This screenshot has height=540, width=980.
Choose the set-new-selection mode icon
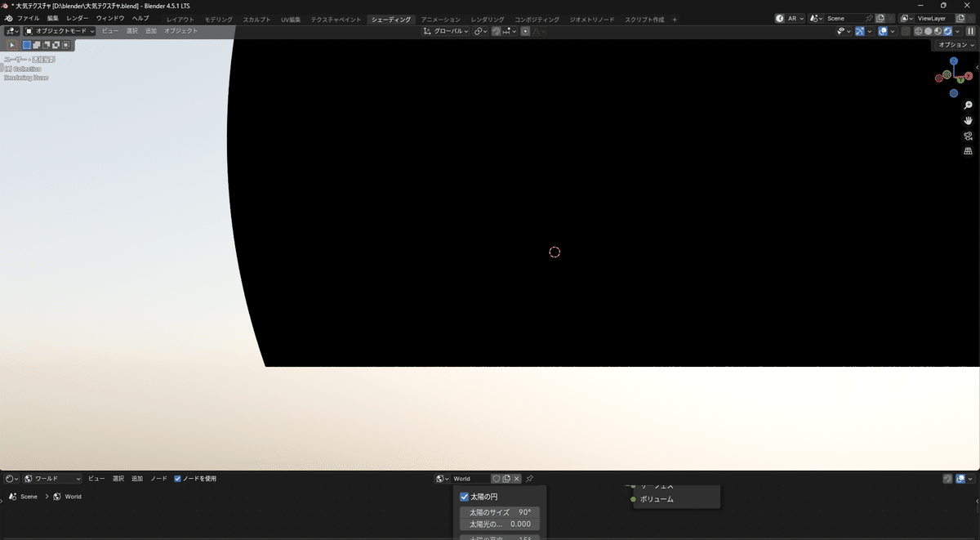point(28,45)
